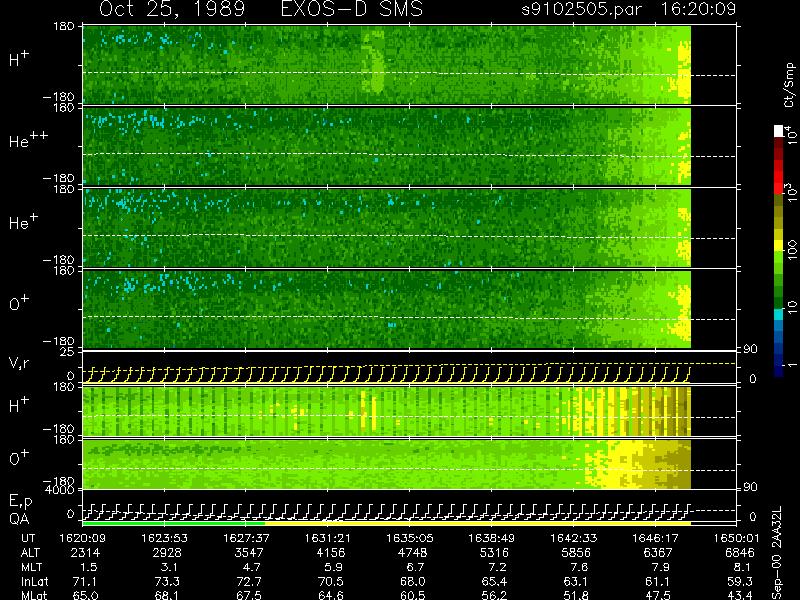The height and width of the screenshot is (600, 800).
Task: Click UT tick value '1627:37'
Action: click(246, 538)
